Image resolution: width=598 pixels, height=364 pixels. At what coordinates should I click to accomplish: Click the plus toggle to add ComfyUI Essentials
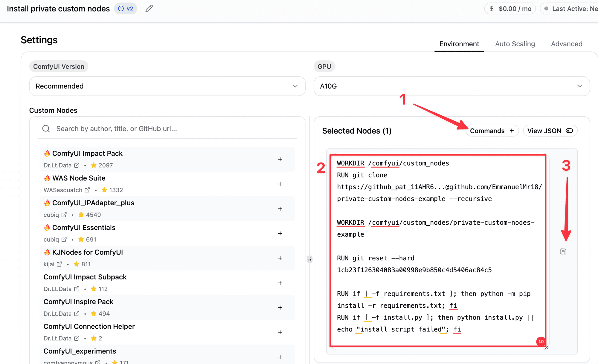click(x=280, y=233)
